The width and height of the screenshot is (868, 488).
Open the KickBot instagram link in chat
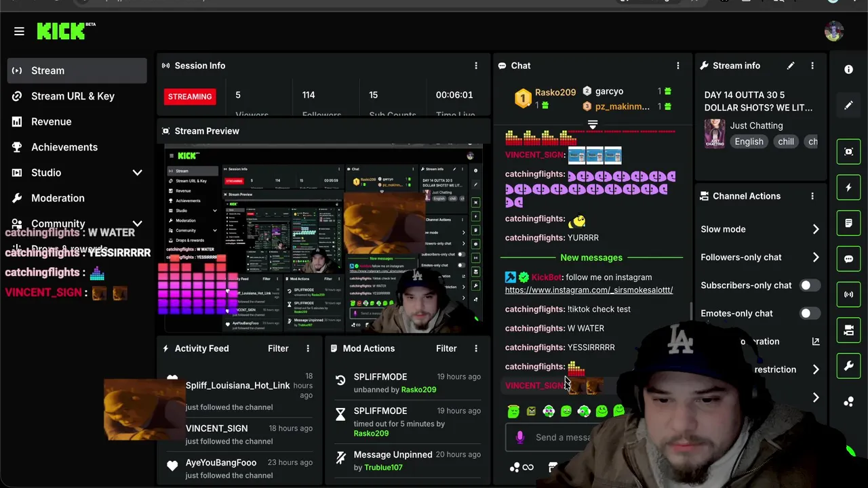coord(589,290)
